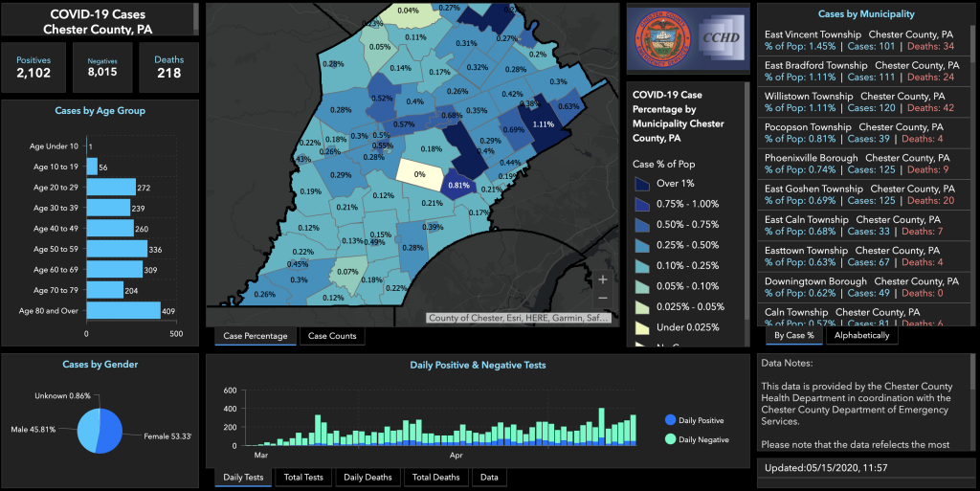The height and width of the screenshot is (491, 980).
Task: Zoom out of the map with minus button
Action: coord(603,298)
